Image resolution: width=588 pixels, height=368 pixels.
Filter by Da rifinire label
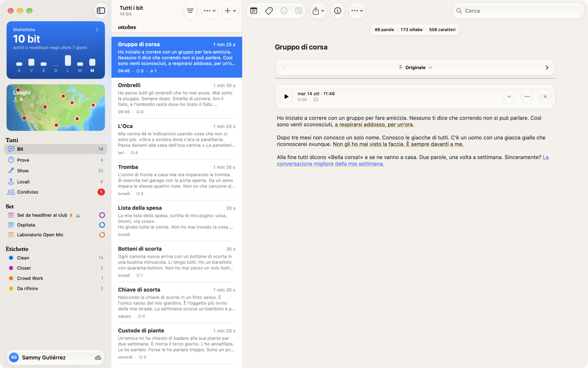(56, 289)
